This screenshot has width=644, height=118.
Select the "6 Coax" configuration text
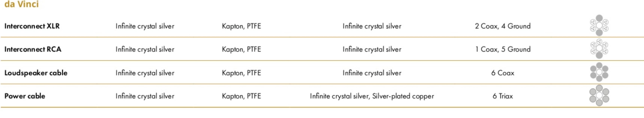pos(502,73)
